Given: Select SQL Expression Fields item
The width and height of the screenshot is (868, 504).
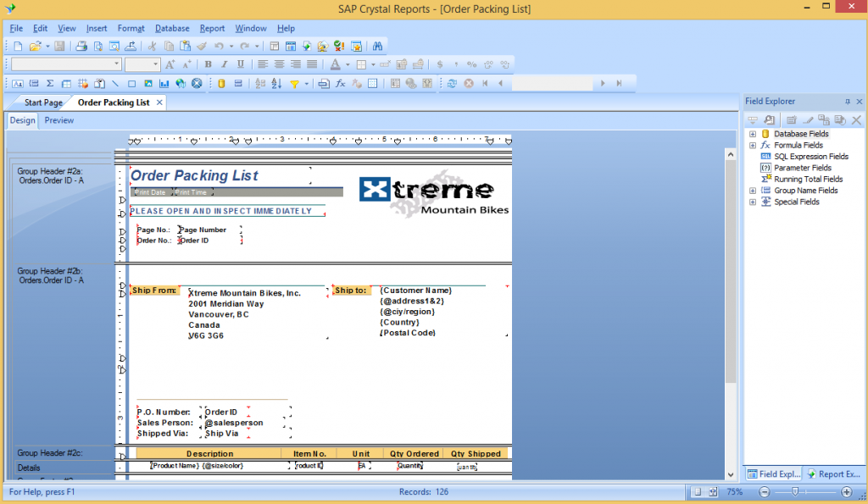Looking at the screenshot, I should click(x=811, y=157).
